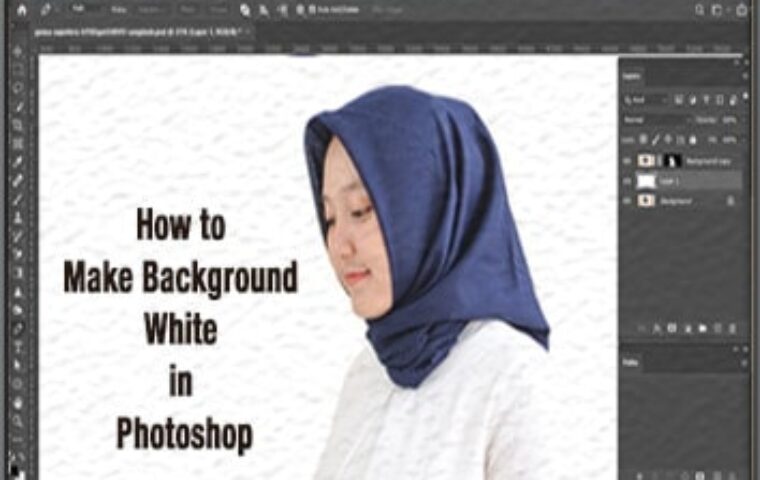Open the Normal blend mode dropdown
This screenshot has height=480, width=760.
[x=656, y=120]
